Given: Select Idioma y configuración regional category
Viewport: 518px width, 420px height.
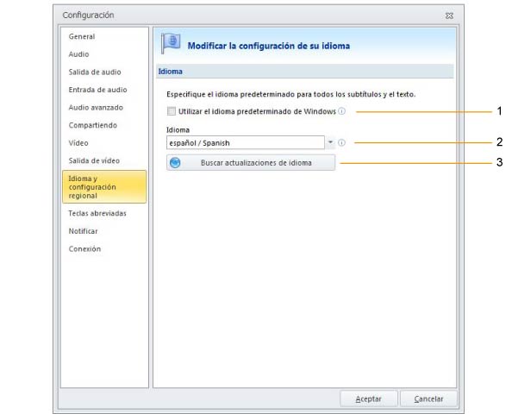Looking at the screenshot, I should [x=104, y=186].
